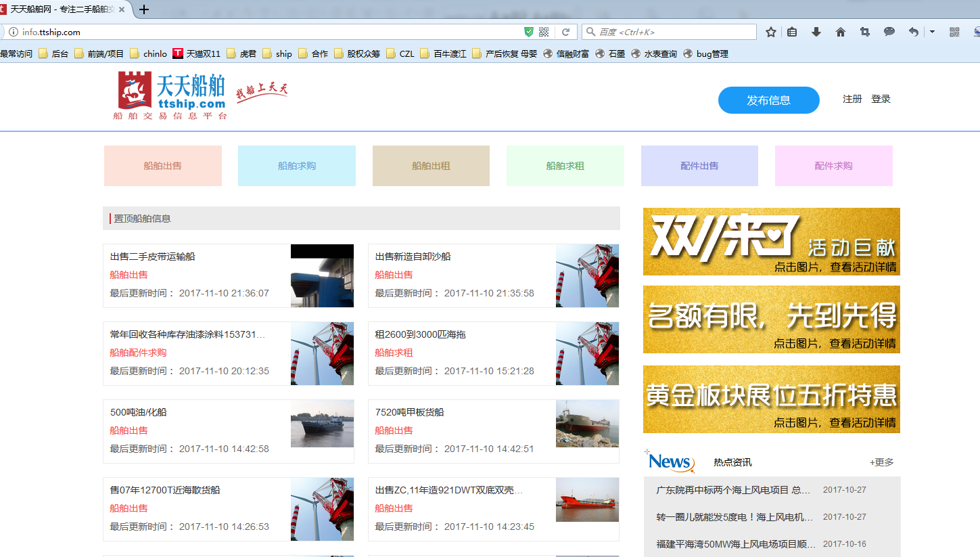Viewport: 980px width, 557px height.
Task: Open the CZL bookmark folder
Action: (x=400, y=53)
